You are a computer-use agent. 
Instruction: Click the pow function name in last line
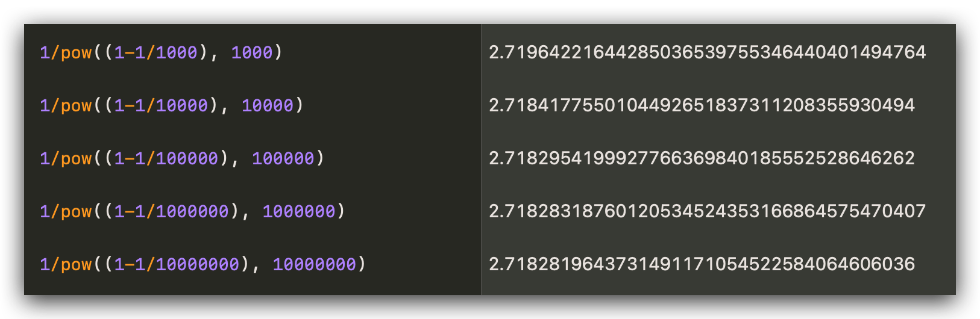tap(77, 265)
